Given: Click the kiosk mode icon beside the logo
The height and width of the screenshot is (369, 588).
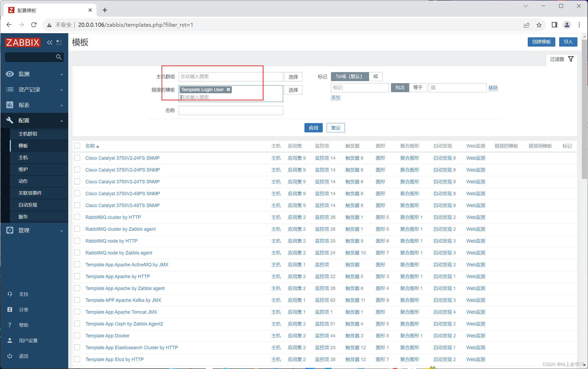Looking at the screenshot, I should [59, 42].
